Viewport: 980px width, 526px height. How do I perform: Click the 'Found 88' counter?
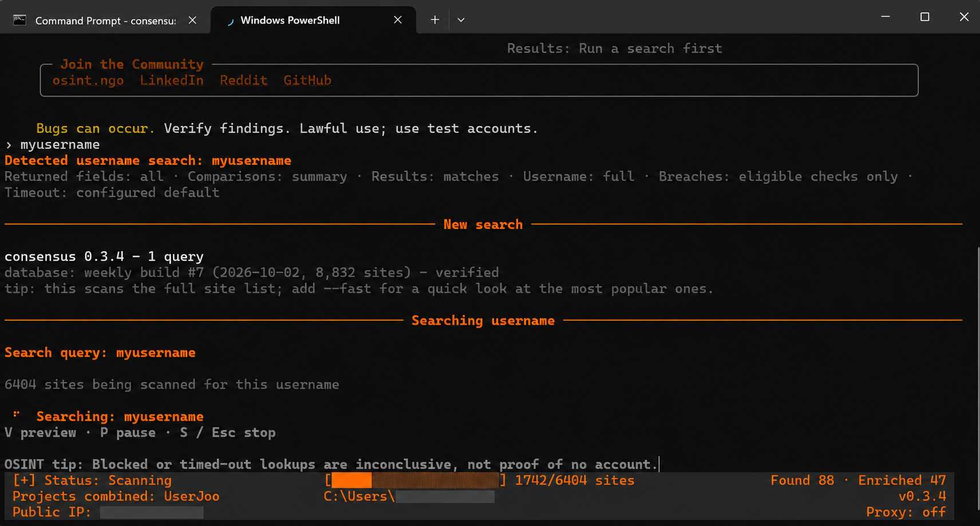[x=802, y=480]
